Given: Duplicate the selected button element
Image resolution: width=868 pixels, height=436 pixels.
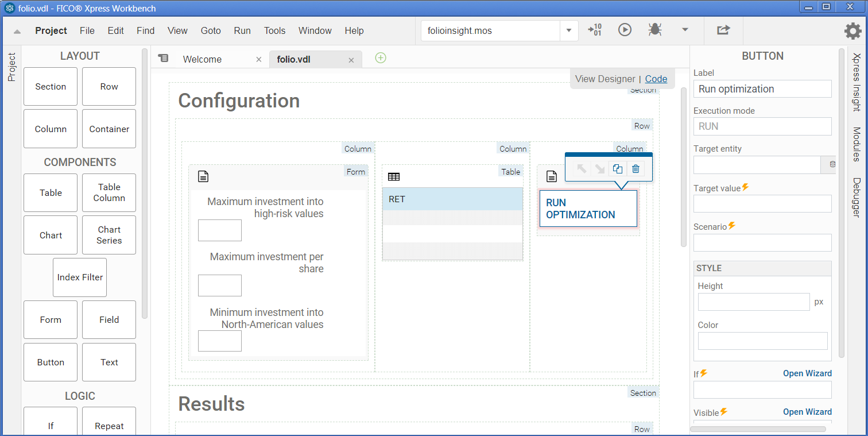Looking at the screenshot, I should [x=618, y=169].
